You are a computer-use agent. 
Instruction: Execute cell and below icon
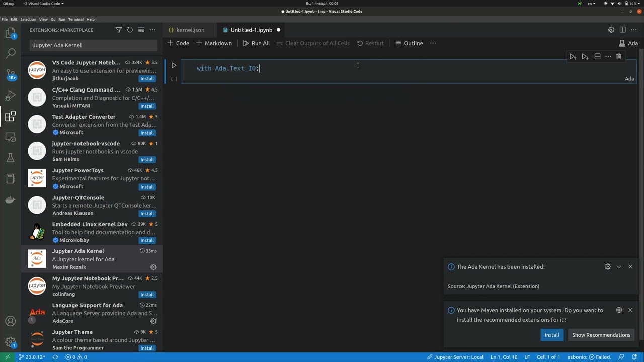(x=585, y=57)
